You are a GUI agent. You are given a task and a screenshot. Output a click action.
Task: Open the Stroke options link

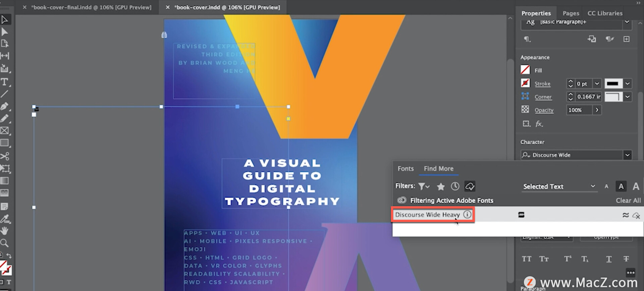pos(542,83)
